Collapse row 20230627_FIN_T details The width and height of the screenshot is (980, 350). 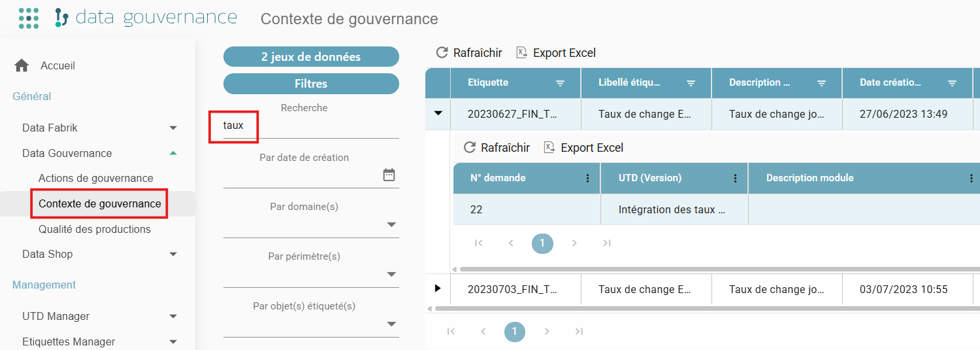click(x=438, y=113)
